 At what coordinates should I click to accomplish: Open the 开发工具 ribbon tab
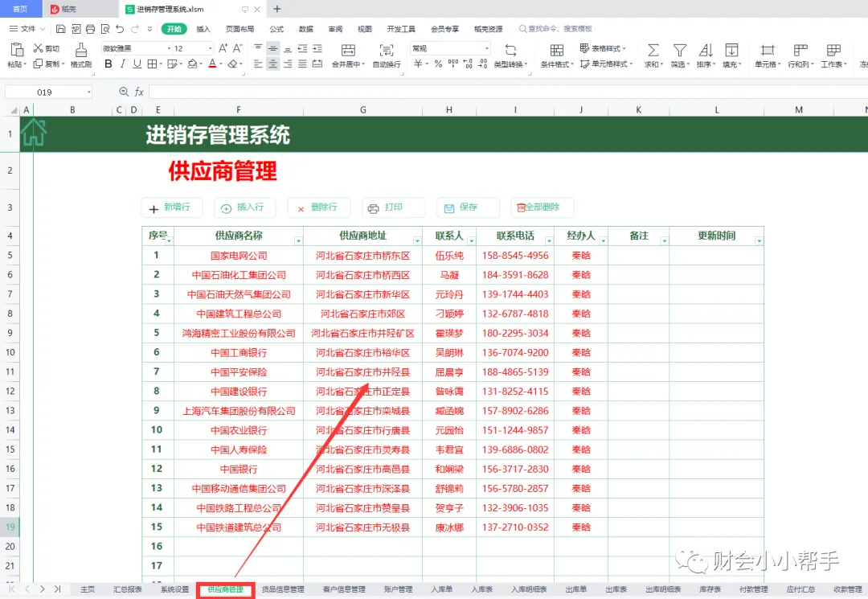click(401, 29)
